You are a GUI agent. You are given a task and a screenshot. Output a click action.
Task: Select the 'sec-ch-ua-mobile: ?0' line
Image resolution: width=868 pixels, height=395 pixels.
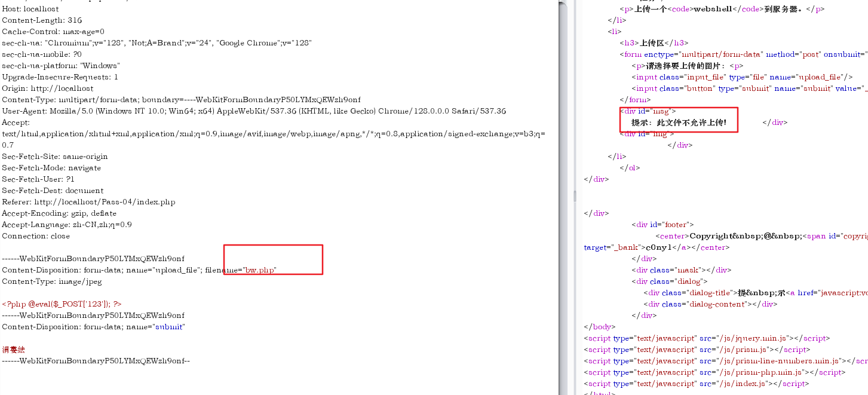42,54
